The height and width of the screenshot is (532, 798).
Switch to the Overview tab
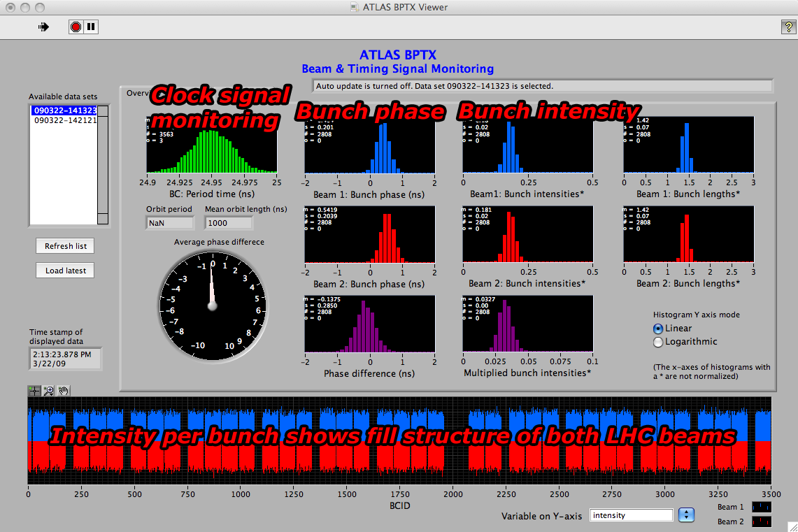click(138, 93)
